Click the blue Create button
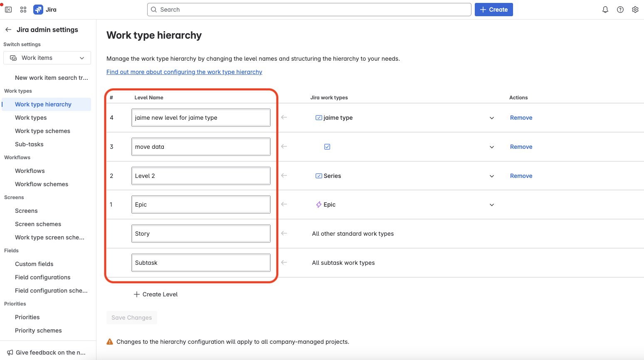The image size is (644, 360). [493, 9]
